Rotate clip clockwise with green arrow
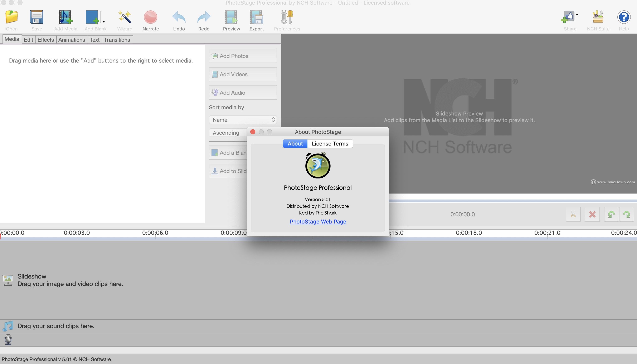The height and width of the screenshot is (364, 637). point(627,214)
